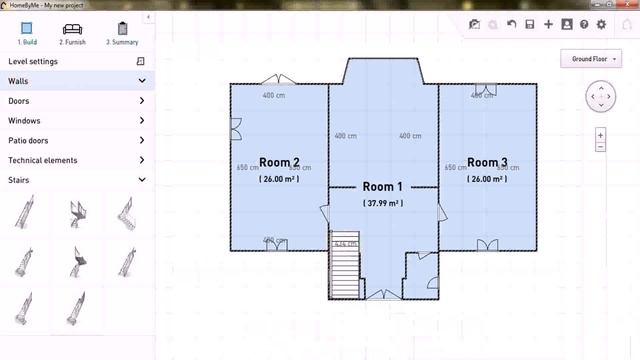
Task: Expand the Patio doors section
Action: pos(142,140)
